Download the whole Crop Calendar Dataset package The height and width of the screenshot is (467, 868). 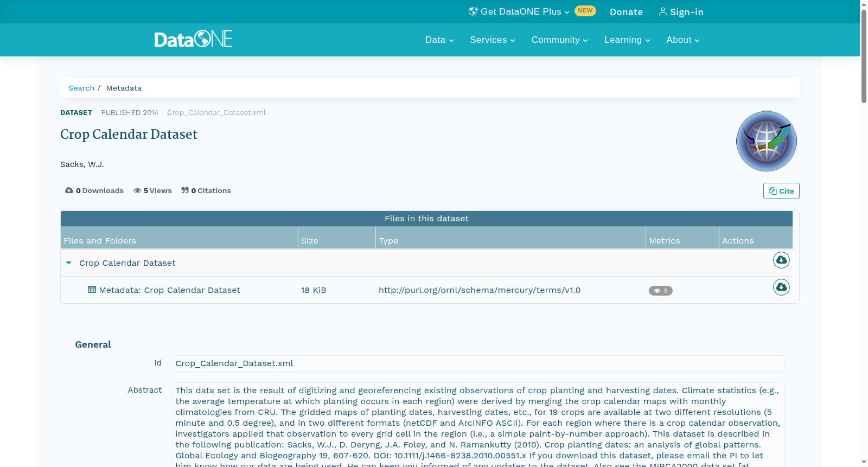(x=781, y=260)
